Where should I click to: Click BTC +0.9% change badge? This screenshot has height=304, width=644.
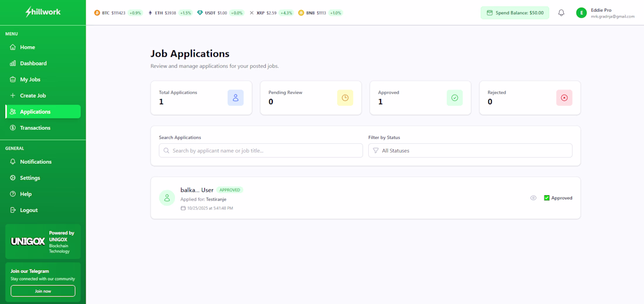(x=135, y=13)
